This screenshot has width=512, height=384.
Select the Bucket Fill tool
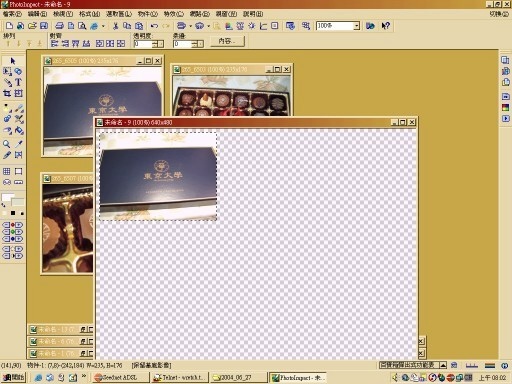tap(19, 131)
